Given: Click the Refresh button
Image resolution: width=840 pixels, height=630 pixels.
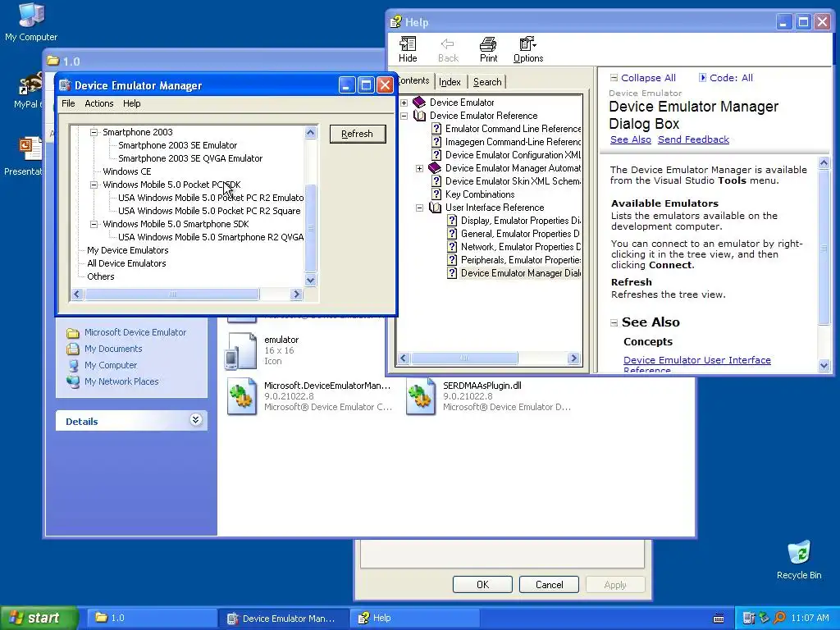Looking at the screenshot, I should [x=358, y=134].
